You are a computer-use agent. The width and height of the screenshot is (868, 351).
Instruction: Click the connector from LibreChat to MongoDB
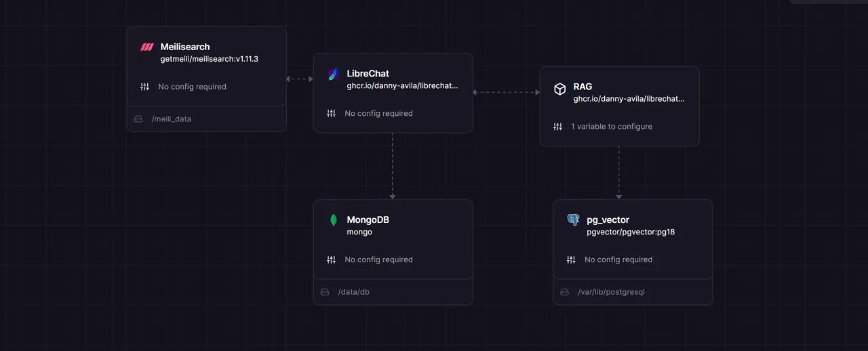click(x=393, y=166)
